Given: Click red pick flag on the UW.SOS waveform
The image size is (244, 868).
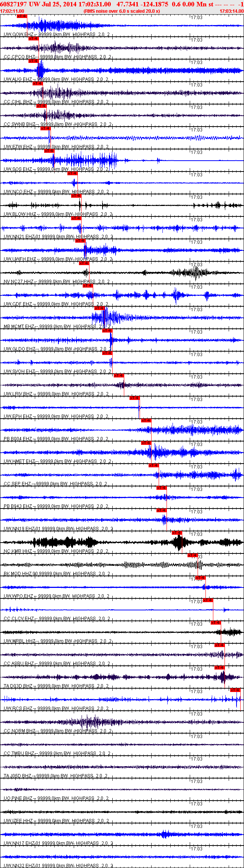Looking at the screenshot, I should 49,151.
